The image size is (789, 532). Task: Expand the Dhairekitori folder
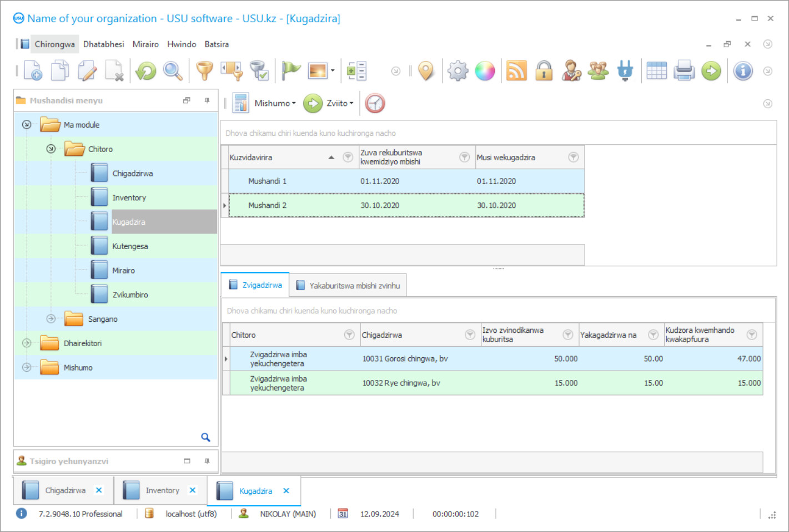coord(27,343)
